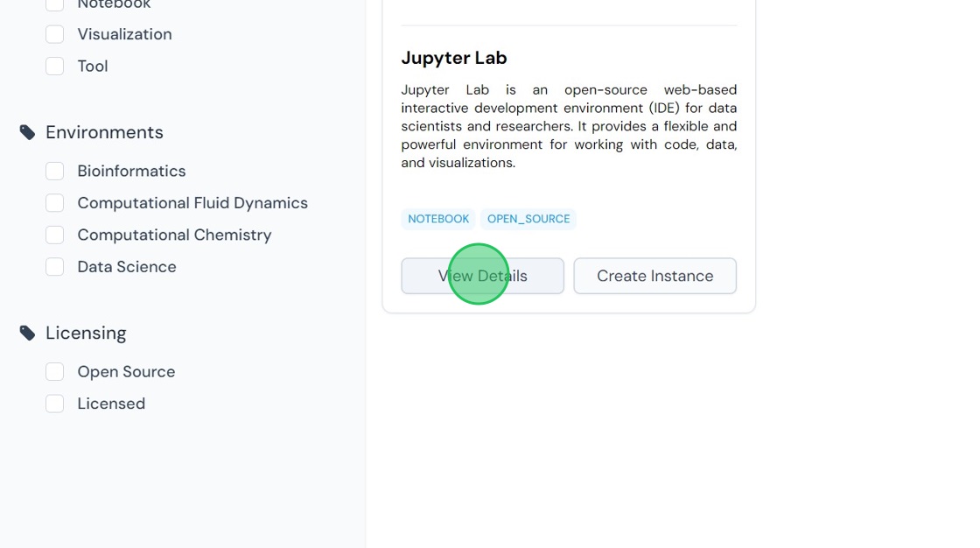The width and height of the screenshot is (980, 548).
Task: Click the NOTEBOOK tag badge
Action: point(438,219)
